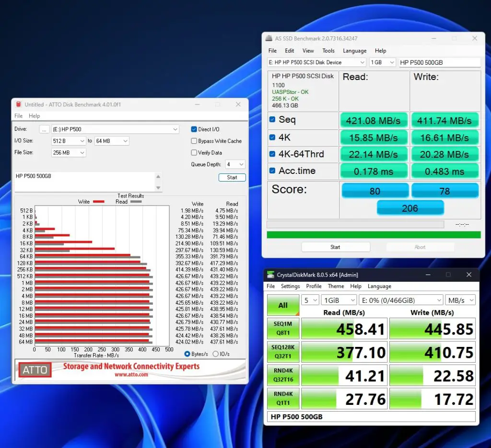Open the I/O Size start dropdown 512 B
491x448 pixels.
click(x=68, y=141)
